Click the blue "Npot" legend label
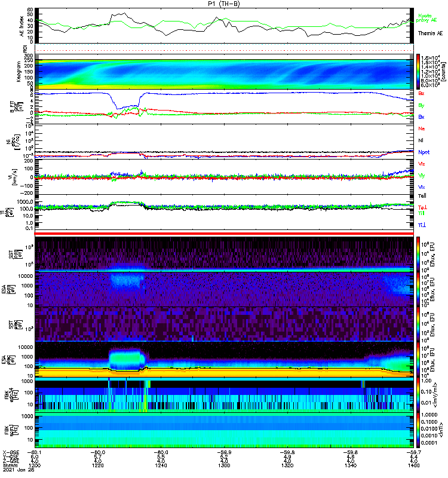This screenshot has height=478, width=448. coord(424,152)
